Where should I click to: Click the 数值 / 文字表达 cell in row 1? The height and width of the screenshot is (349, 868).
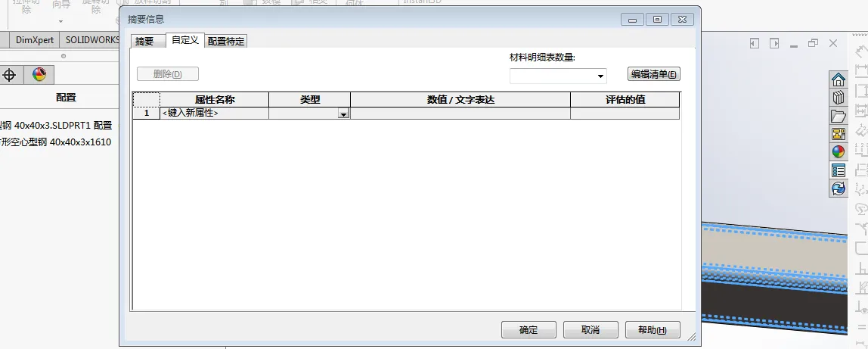(x=460, y=113)
